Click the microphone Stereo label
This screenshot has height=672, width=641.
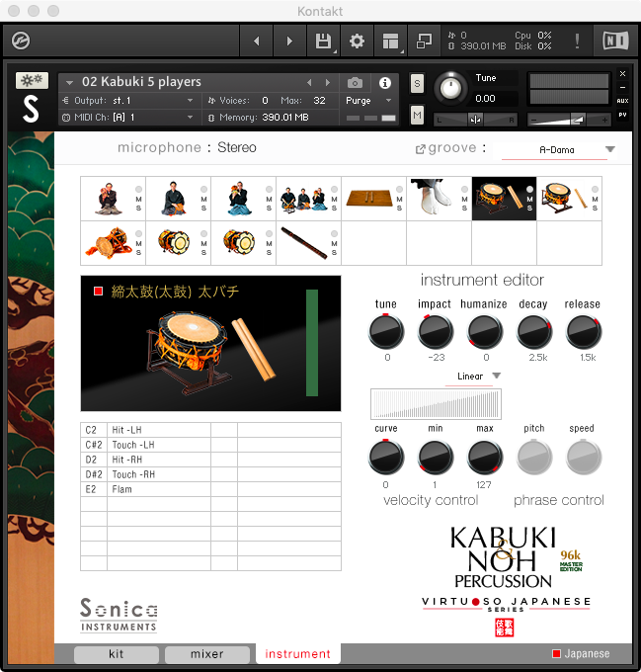tap(237, 147)
